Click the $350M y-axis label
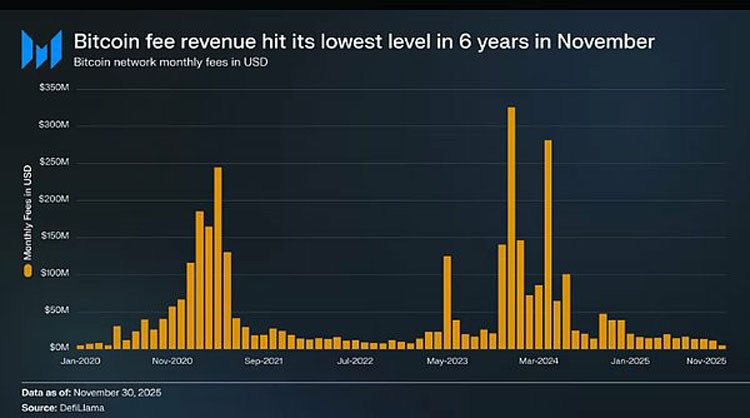The height and width of the screenshot is (418, 750). pos(52,89)
